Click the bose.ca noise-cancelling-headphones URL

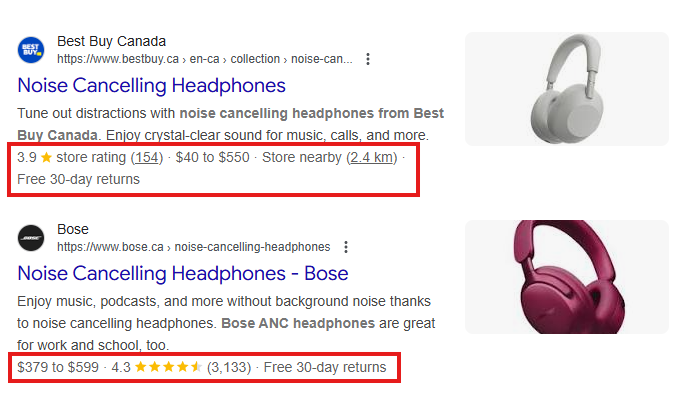(194, 247)
